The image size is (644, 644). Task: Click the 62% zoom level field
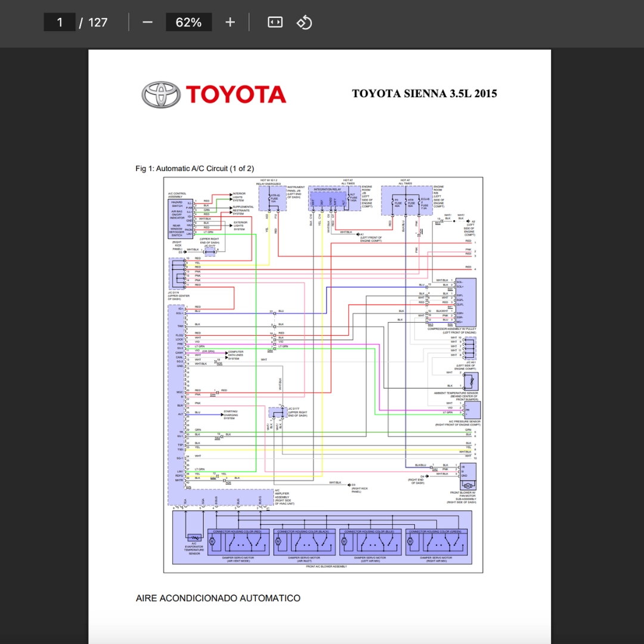[x=188, y=22]
